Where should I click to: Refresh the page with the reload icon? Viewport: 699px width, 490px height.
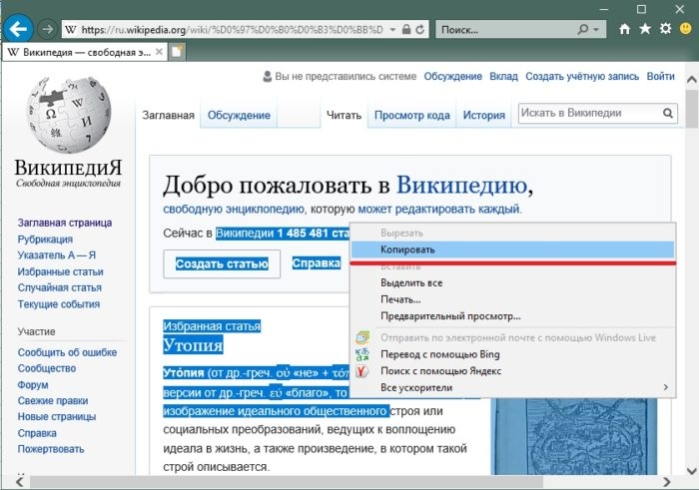(x=419, y=30)
